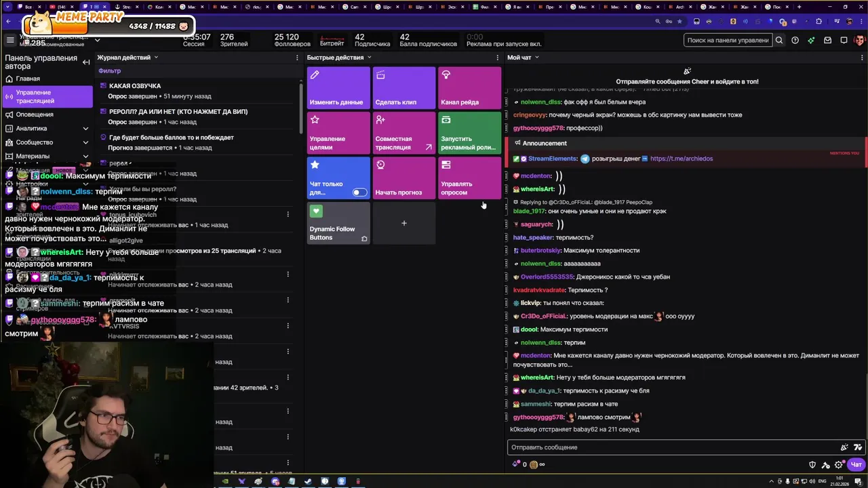The height and width of the screenshot is (488, 868).
Task: Click the 276 Зрителей stat
Action: [x=234, y=40]
